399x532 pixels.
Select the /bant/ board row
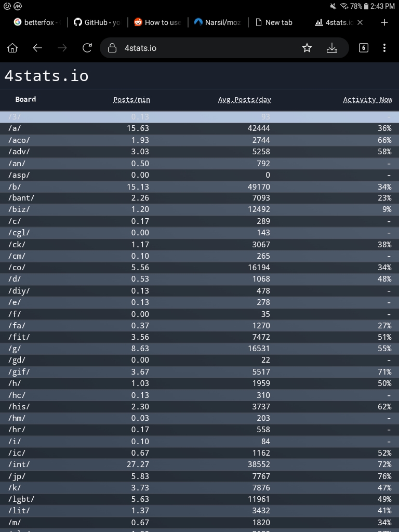point(199,198)
